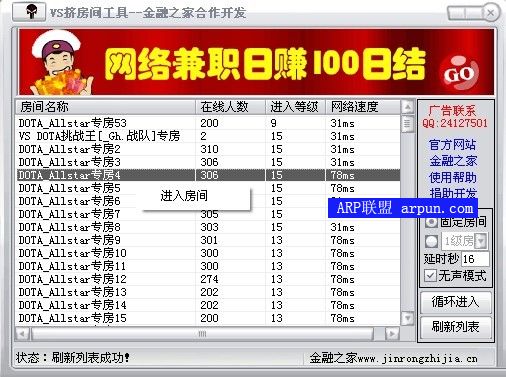This screenshot has width=506, height=377.
Task: Close the VS room tool window
Action: (x=491, y=13)
